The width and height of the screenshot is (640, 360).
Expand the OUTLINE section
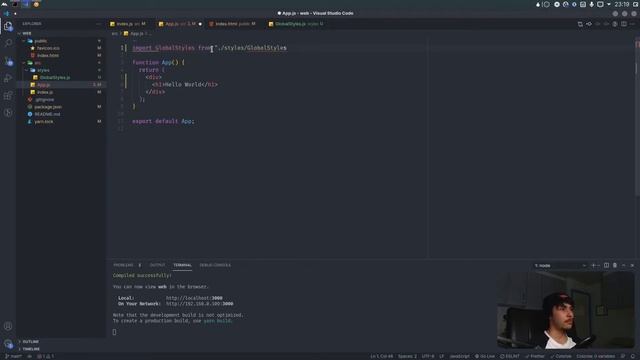tap(61, 342)
